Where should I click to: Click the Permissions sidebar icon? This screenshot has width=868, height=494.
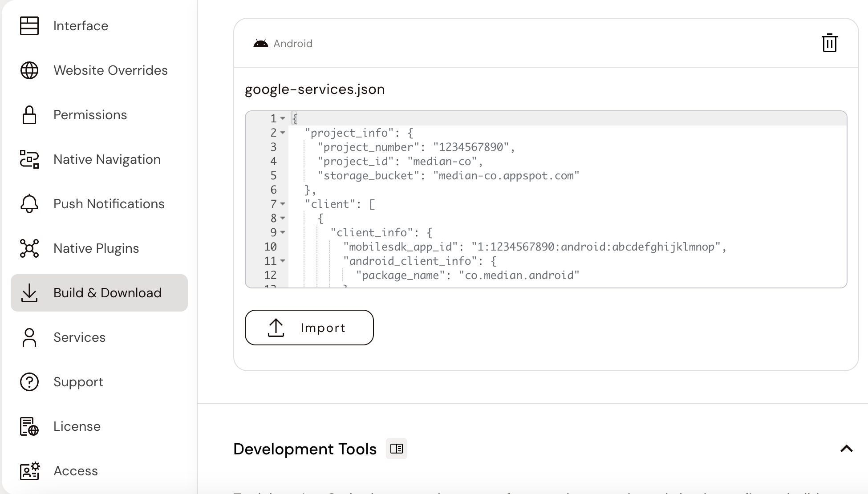coord(29,114)
